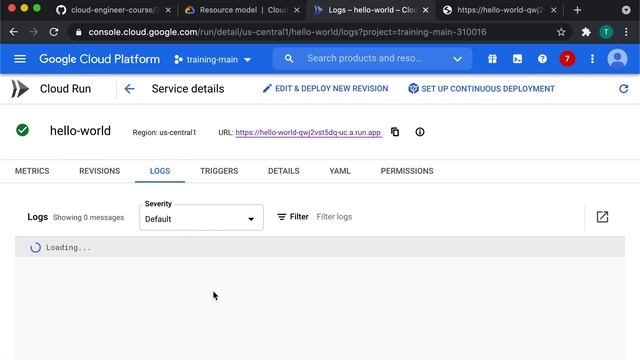This screenshot has width=640, height=360.
Task: Click Set Up Continuous Deployment
Action: coord(481,89)
